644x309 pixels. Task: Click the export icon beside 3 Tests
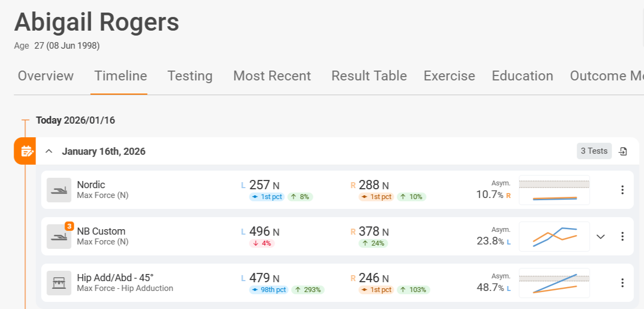[x=623, y=151]
